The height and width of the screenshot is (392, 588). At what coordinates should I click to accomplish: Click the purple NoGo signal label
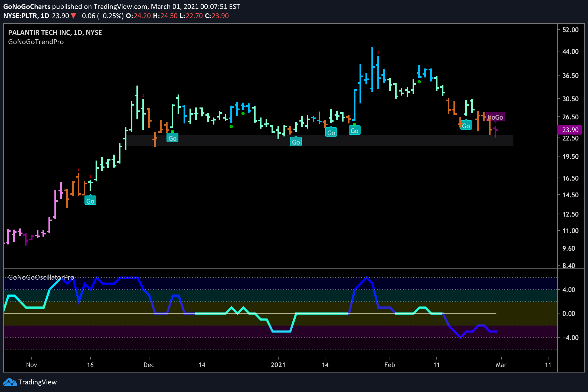[495, 117]
